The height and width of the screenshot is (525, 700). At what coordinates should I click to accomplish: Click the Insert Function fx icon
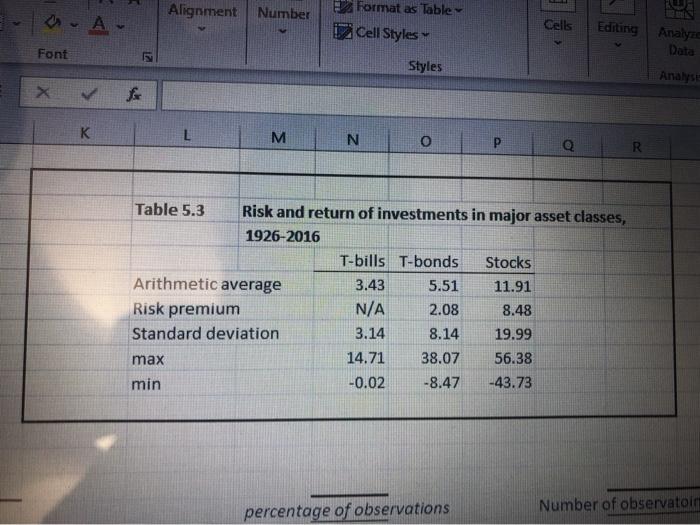[x=133, y=95]
